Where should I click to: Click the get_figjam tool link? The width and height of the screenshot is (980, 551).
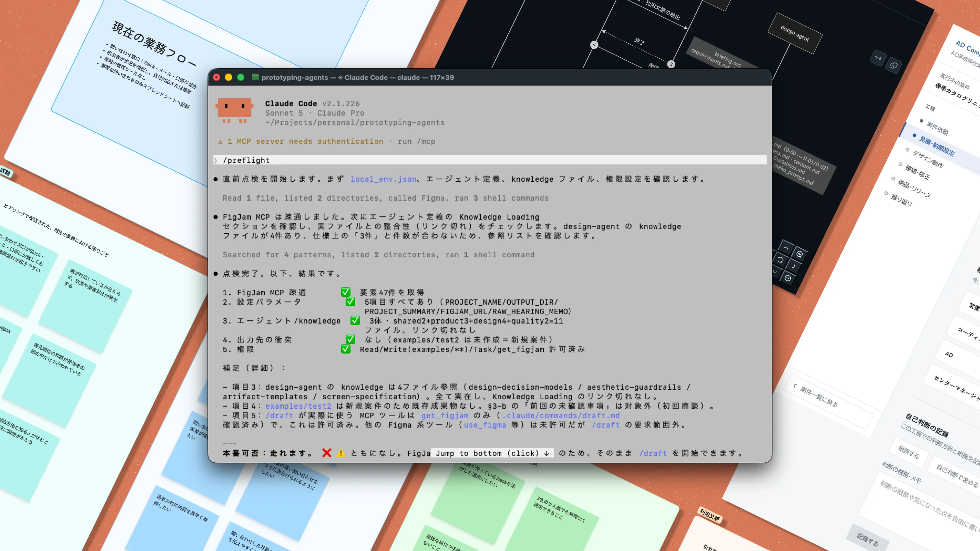click(x=445, y=416)
